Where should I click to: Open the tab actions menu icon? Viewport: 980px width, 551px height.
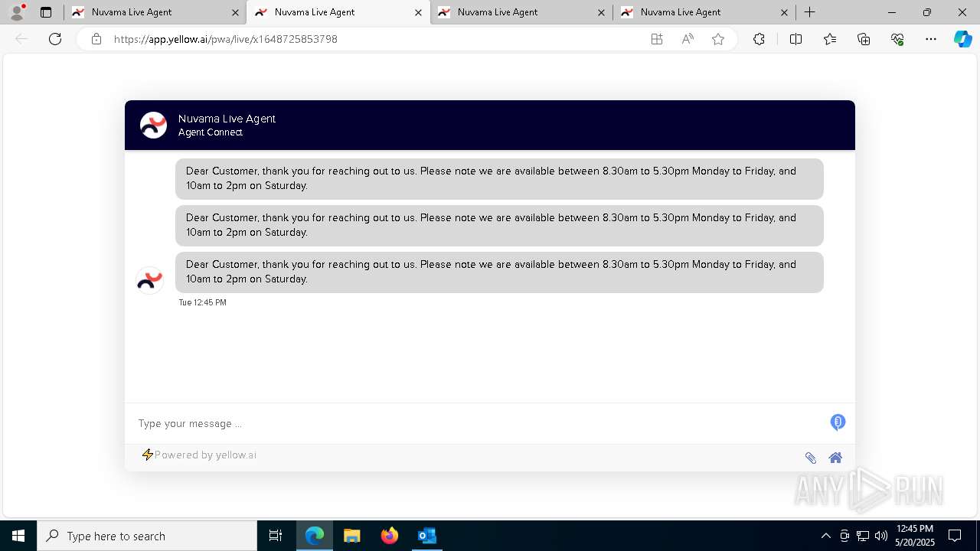coord(46,12)
